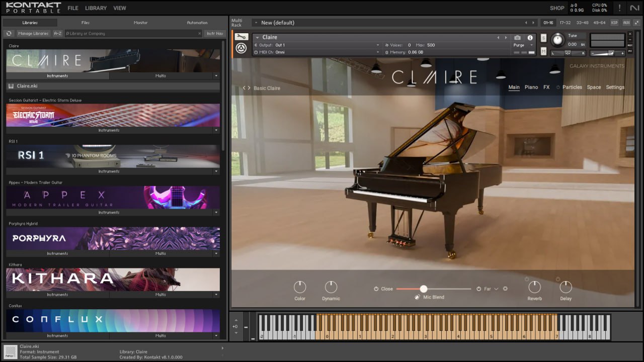Open the FILE menu
The width and height of the screenshot is (644, 362).
pos(73,8)
